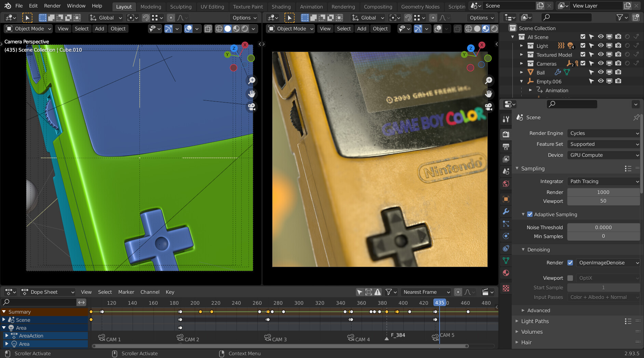Open the Render Engine dropdown
The width and height of the screenshot is (644, 358).
(x=603, y=133)
